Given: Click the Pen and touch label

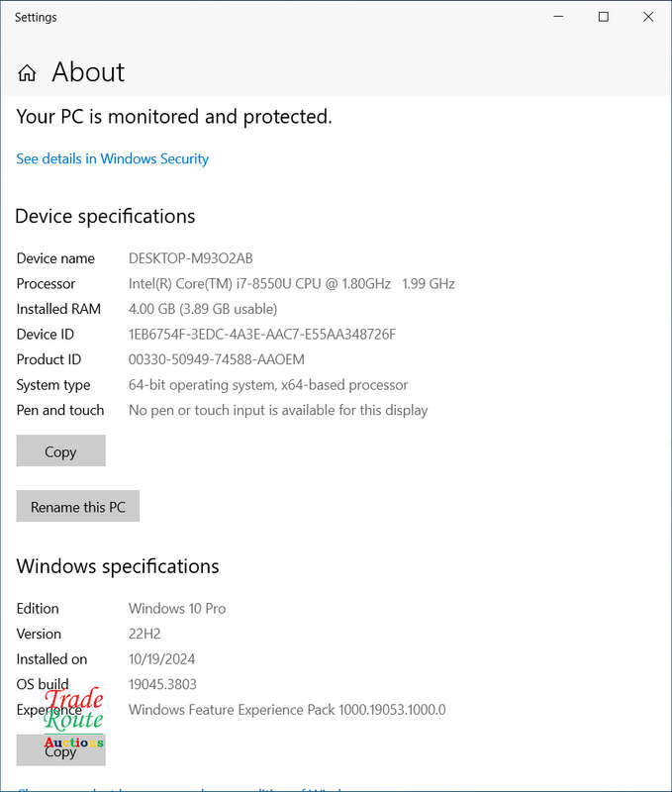Looking at the screenshot, I should click(x=60, y=410).
